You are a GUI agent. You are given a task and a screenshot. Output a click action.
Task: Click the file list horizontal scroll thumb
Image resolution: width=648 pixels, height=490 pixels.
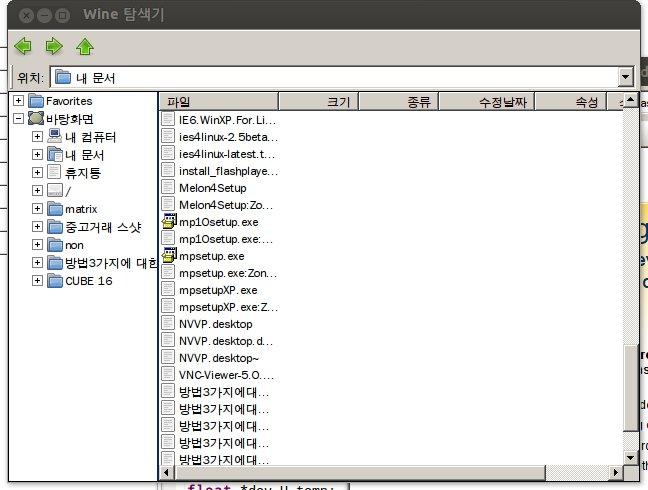tap(360, 472)
